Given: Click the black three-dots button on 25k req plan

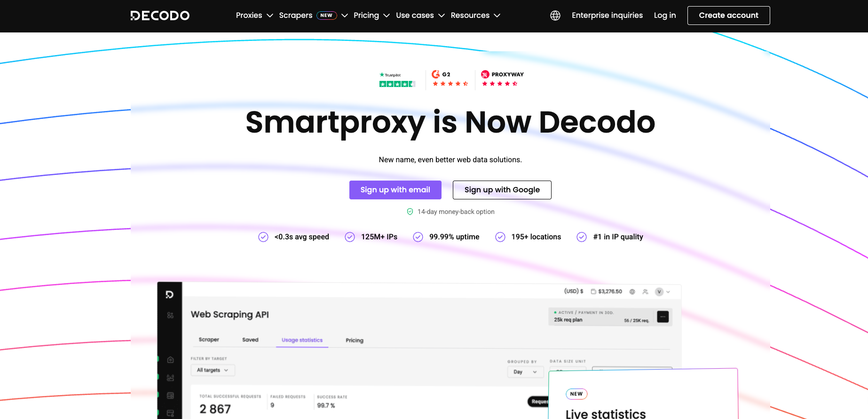Looking at the screenshot, I should coord(663,317).
